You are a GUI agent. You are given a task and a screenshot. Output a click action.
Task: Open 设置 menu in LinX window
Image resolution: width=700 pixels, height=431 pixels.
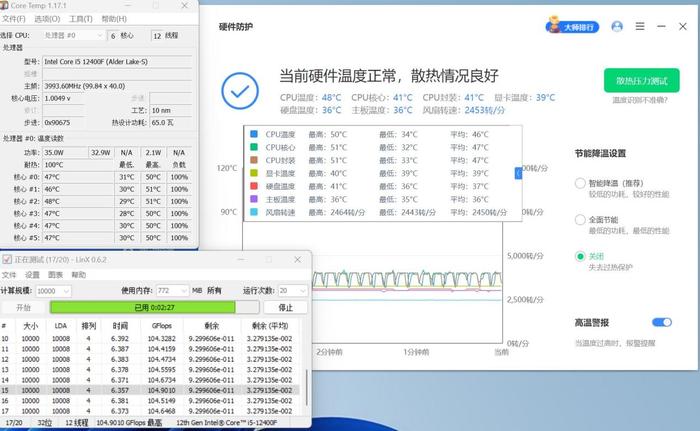tap(32, 275)
